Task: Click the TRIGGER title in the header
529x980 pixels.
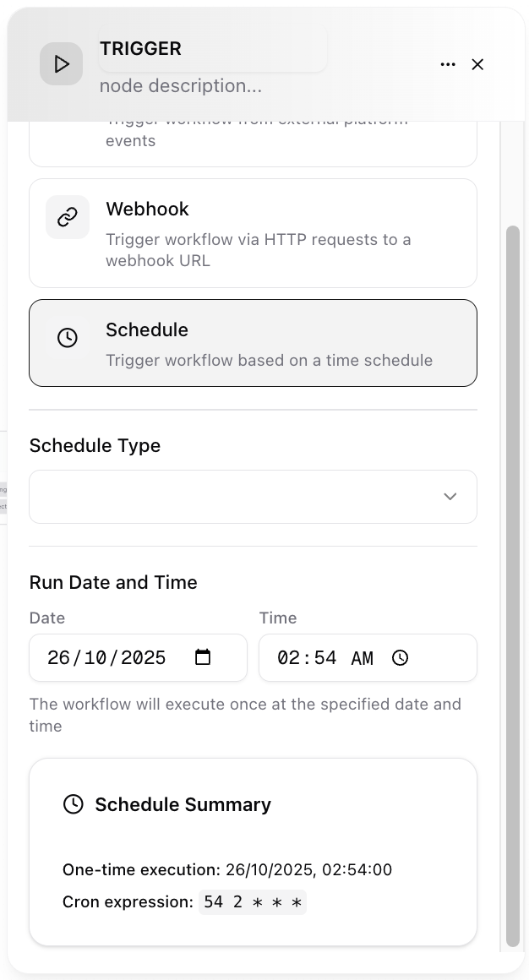Action: pos(140,48)
